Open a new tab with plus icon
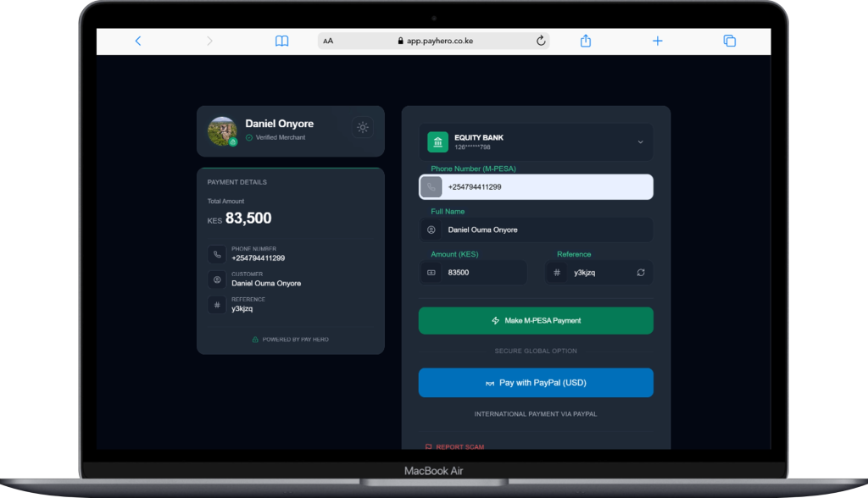The height and width of the screenshot is (498, 868). 657,41
